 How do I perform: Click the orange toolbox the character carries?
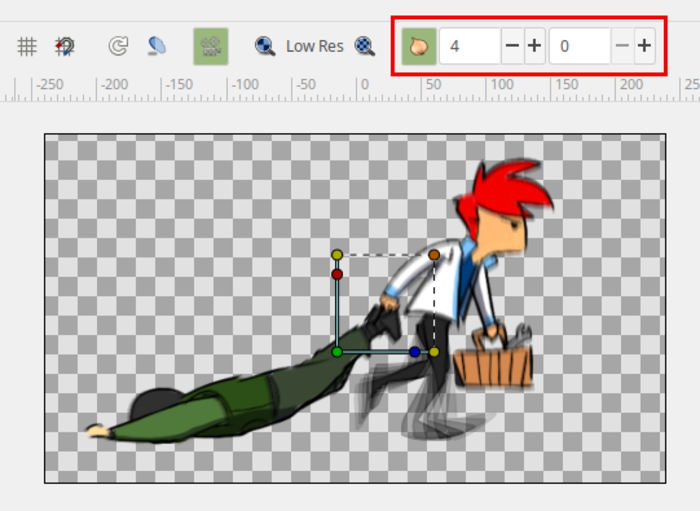493,367
